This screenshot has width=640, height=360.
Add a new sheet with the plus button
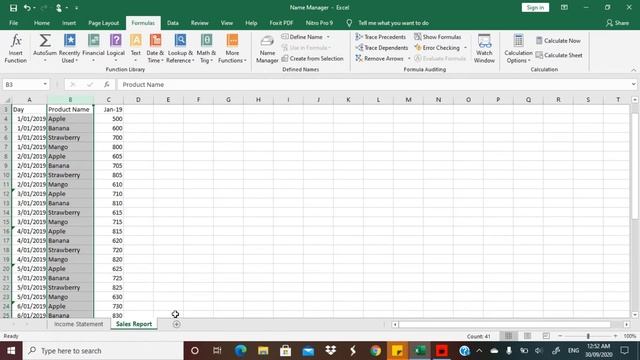point(176,324)
